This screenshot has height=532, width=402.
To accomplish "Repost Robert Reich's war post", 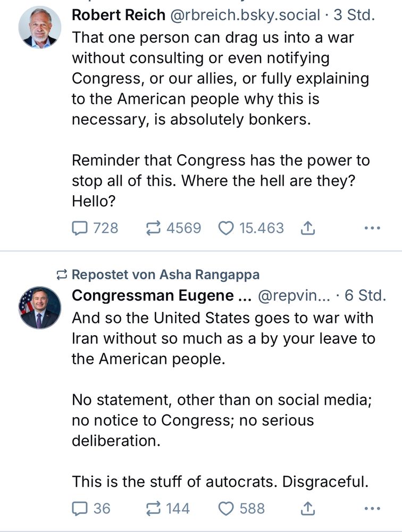I will [154, 228].
